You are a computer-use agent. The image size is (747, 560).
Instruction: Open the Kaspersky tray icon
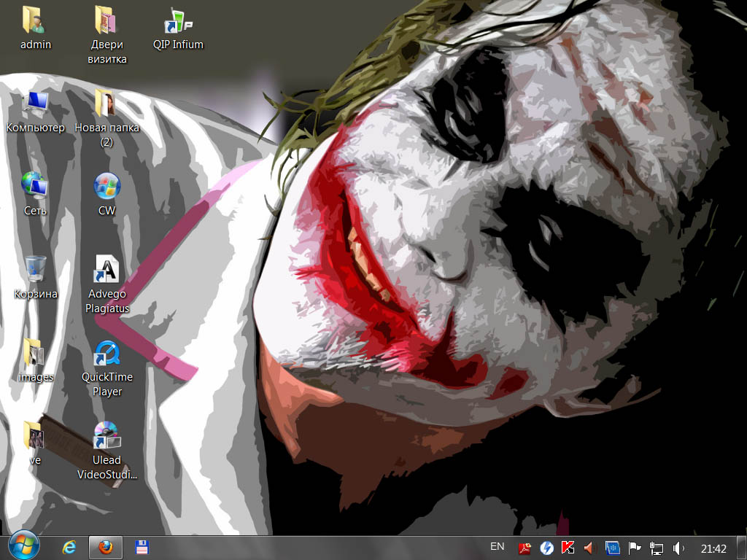tap(568, 548)
